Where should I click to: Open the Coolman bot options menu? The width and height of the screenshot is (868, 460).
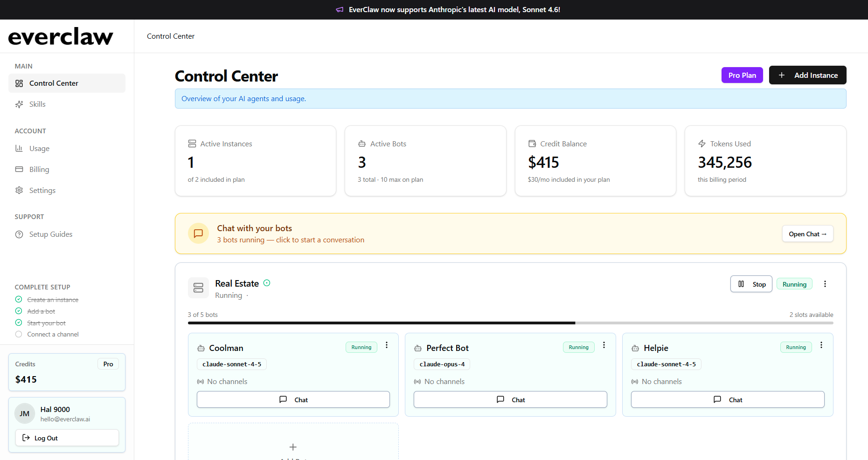coord(387,345)
